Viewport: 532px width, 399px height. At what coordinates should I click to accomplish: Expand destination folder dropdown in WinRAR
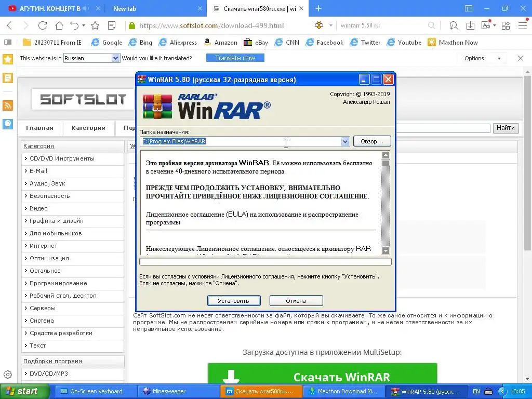tap(345, 141)
